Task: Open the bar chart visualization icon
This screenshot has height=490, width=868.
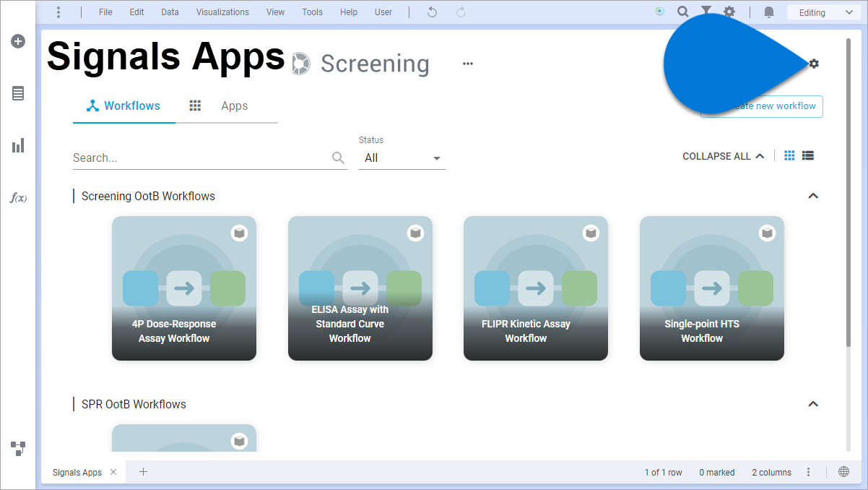Action: pos(18,145)
